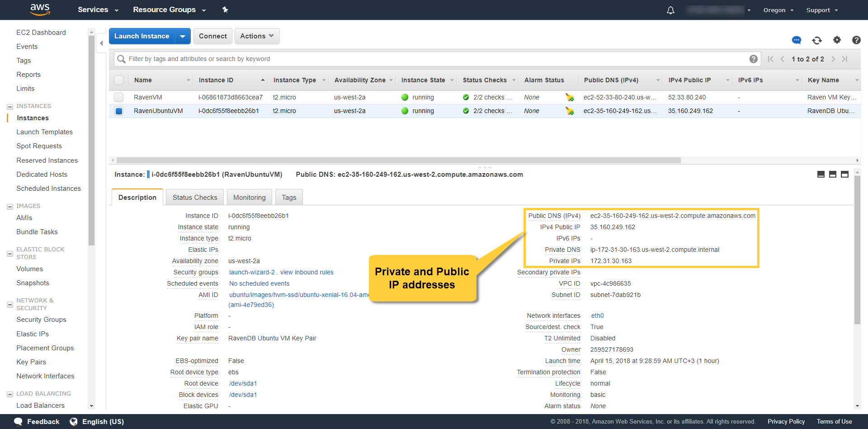Click the AWS logo home icon
The image size is (868, 429).
click(40, 9)
